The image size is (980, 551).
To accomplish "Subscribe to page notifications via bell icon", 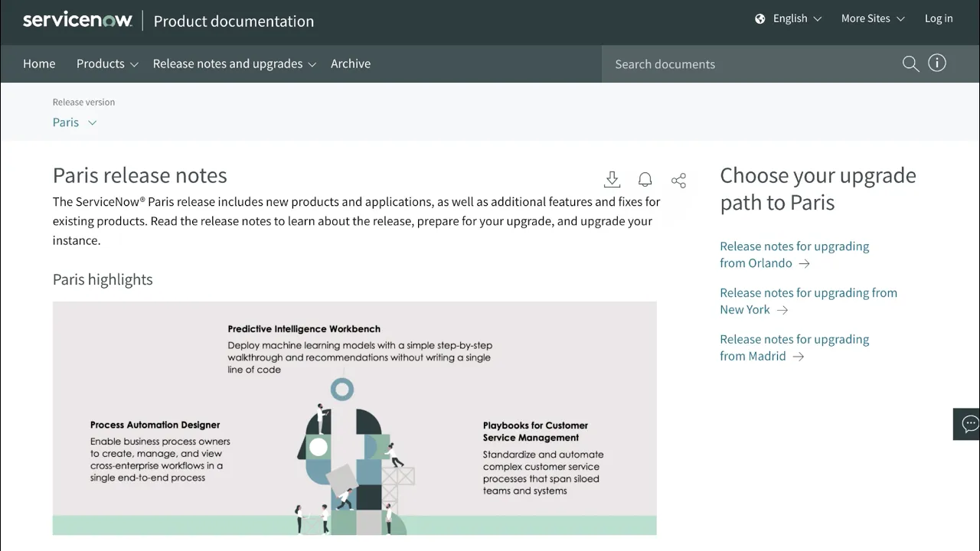I will (645, 179).
